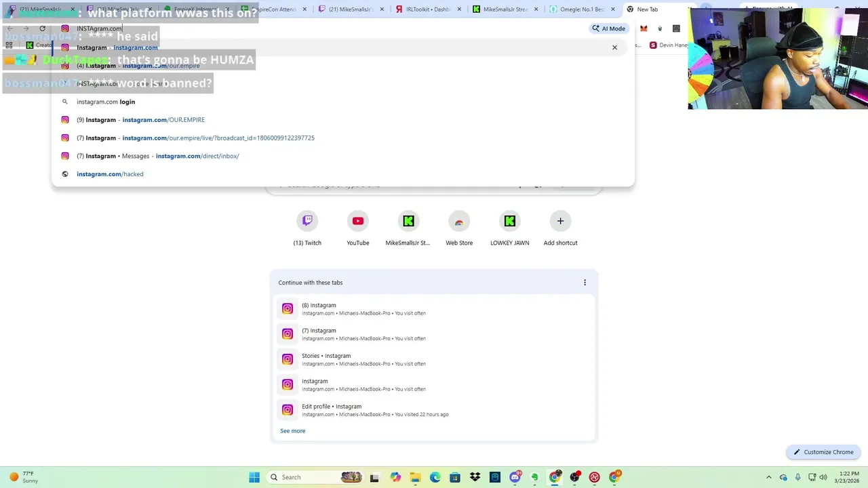The height and width of the screenshot is (488, 868).
Task: Close the IRLToolkit Dashboard tab
Action: click(x=459, y=9)
